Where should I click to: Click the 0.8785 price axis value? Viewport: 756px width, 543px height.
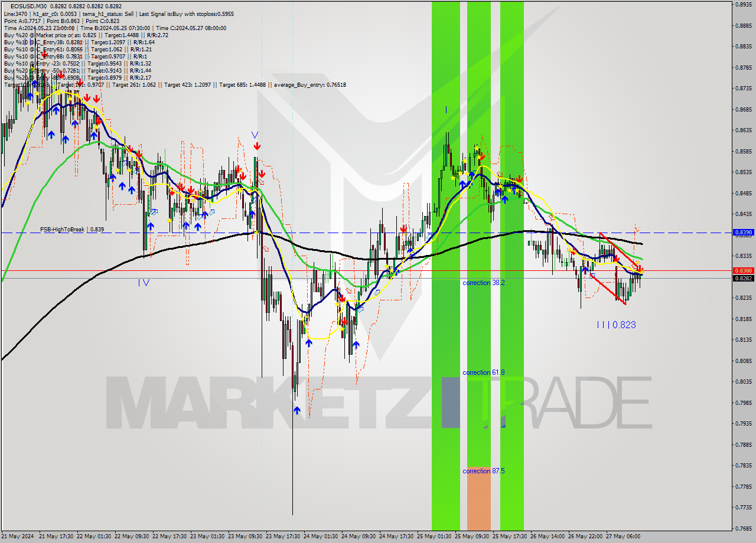(x=743, y=67)
